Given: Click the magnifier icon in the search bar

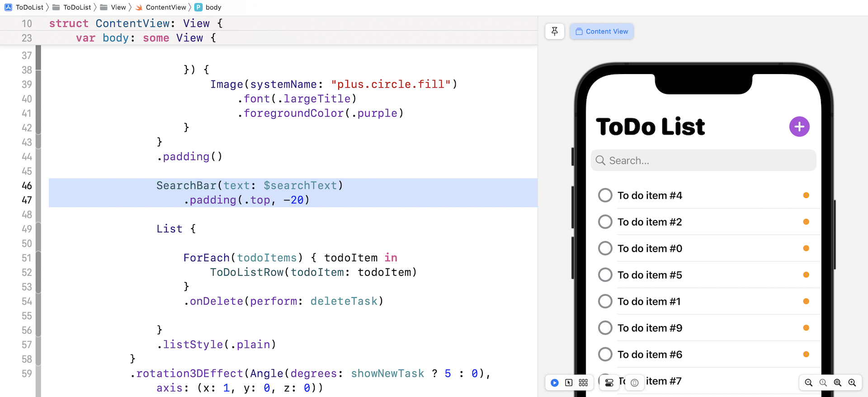Looking at the screenshot, I should click(x=600, y=160).
